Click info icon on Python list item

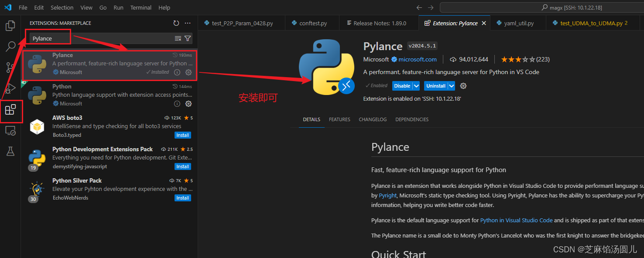(177, 104)
